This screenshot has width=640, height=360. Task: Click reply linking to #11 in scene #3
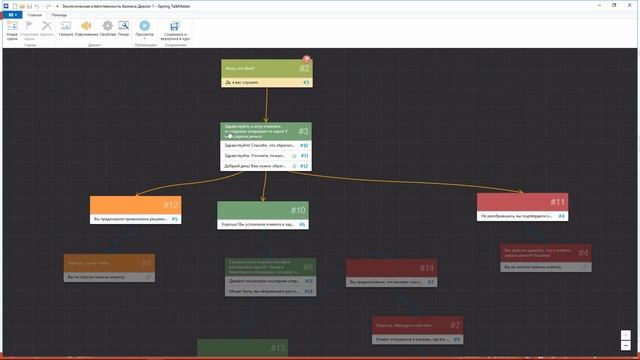click(x=266, y=156)
